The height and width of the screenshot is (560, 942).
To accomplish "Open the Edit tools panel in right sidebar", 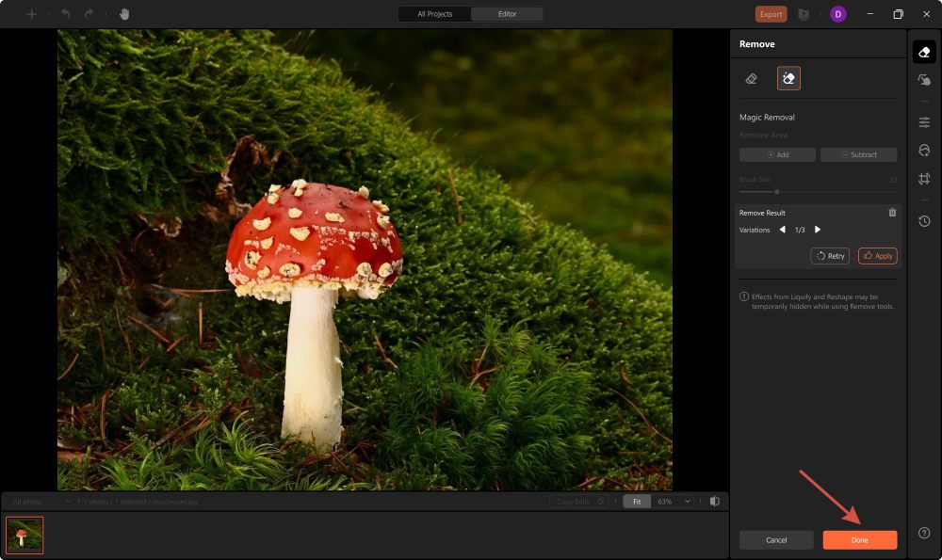I will click(x=924, y=121).
